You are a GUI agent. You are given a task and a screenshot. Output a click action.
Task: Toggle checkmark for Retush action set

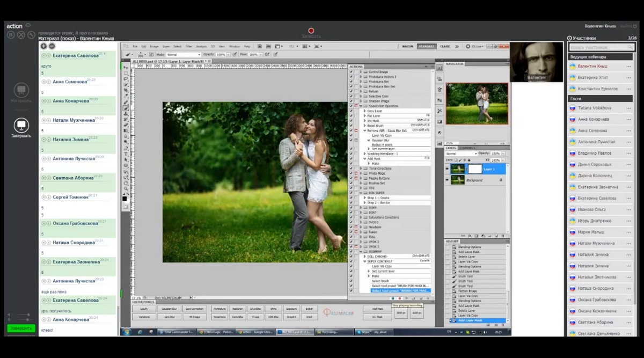[x=351, y=91]
